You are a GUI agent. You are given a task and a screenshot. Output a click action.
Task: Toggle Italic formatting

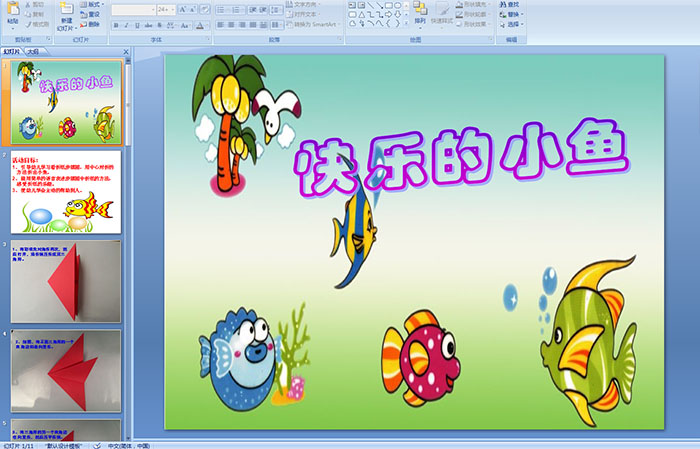pos(127,25)
